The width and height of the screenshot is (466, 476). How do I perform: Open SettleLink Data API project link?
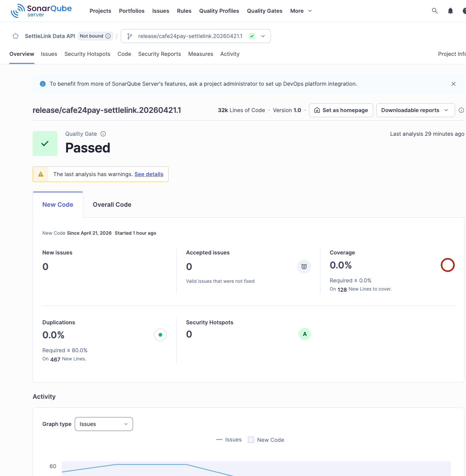(50, 36)
